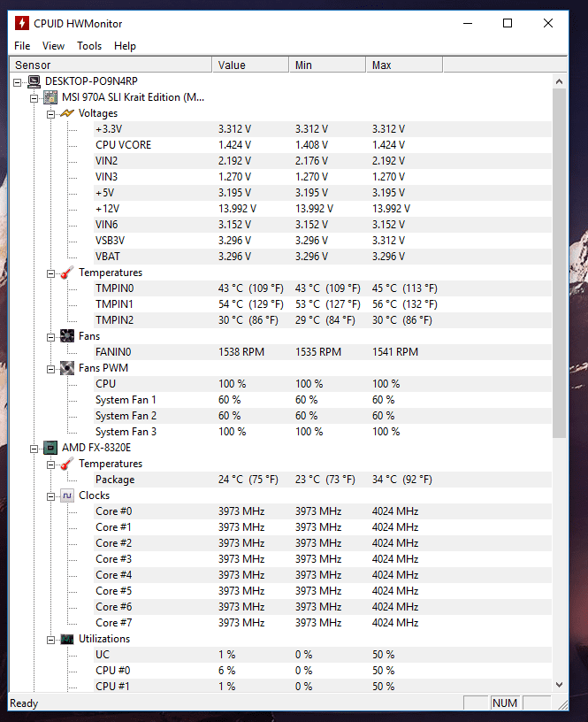Click the Voltages lightning icon

[67, 113]
